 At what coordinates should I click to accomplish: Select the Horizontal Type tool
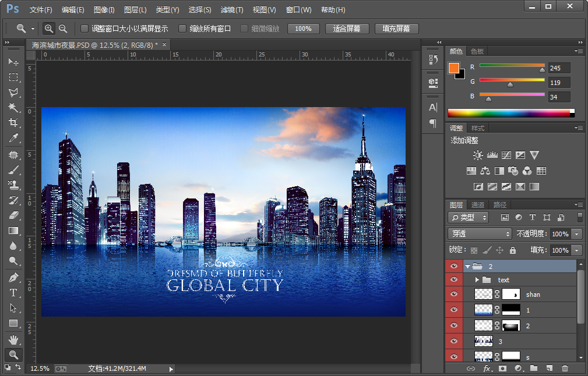pyautogui.click(x=13, y=293)
